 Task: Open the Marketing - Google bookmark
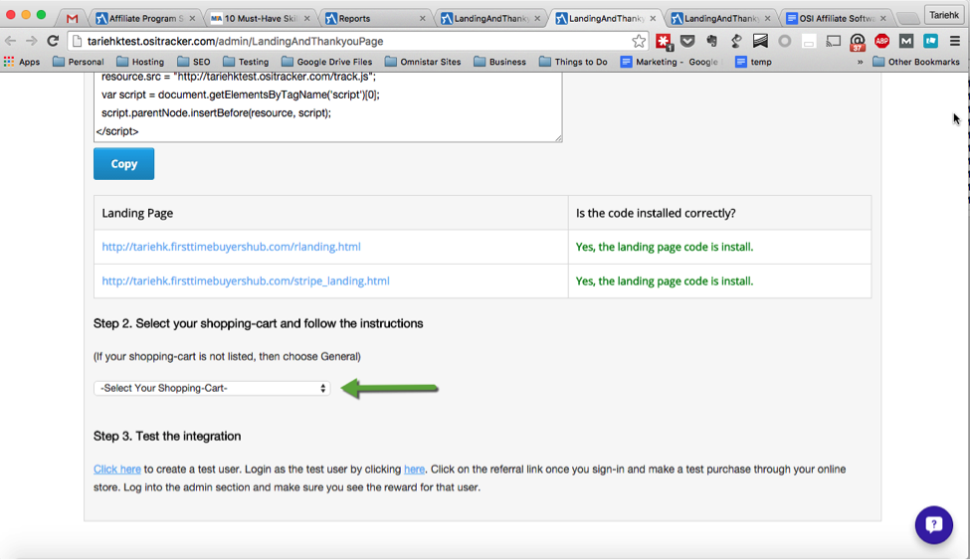[x=670, y=62]
